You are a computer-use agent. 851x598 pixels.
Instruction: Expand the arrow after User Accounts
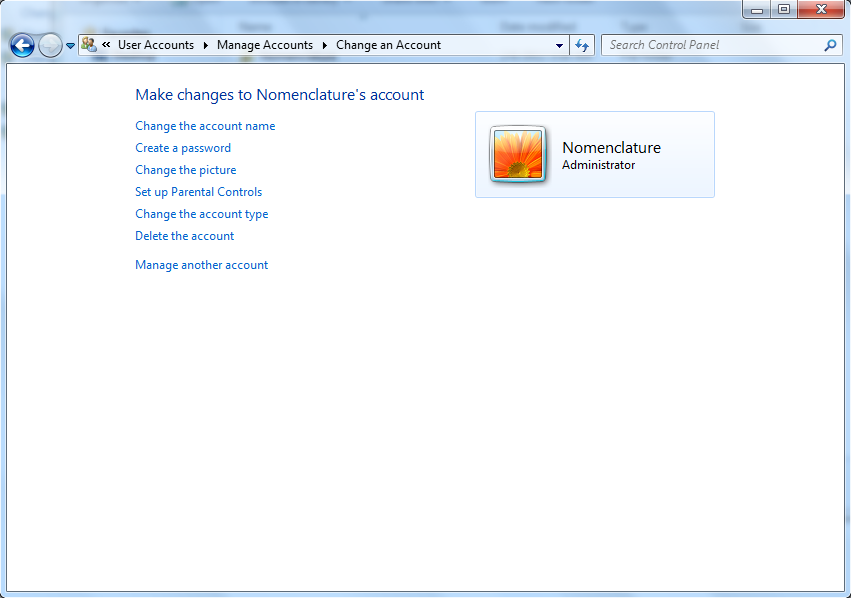(x=206, y=46)
